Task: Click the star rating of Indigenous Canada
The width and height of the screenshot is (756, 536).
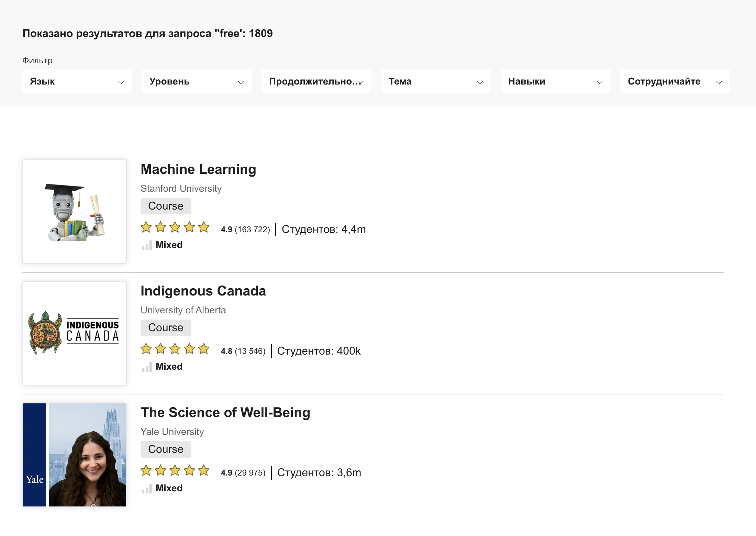Action: pos(175,349)
